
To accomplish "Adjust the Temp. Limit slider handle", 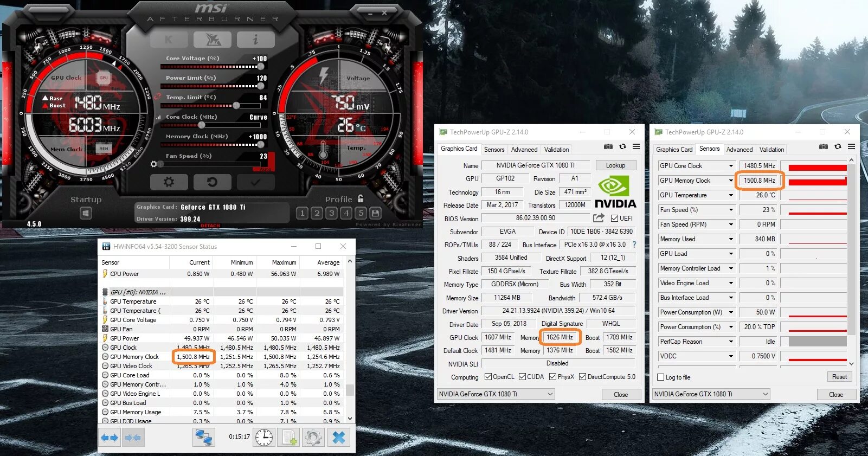I will [236, 106].
